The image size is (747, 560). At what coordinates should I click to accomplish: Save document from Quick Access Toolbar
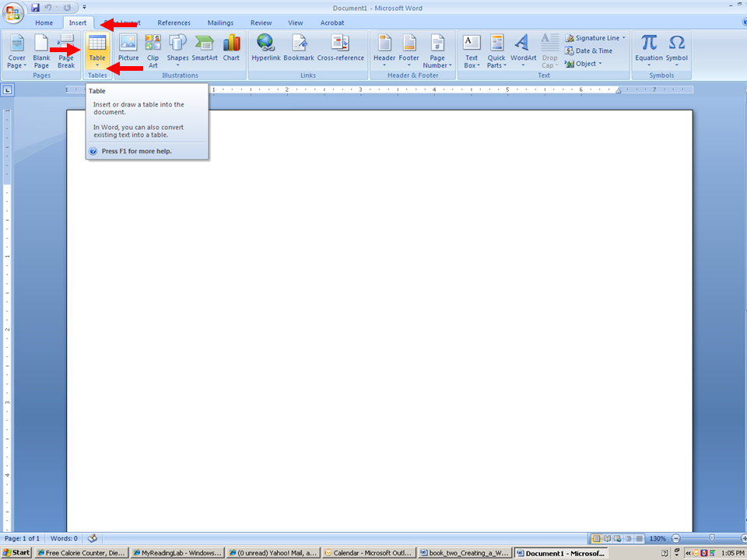pyautogui.click(x=35, y=8)
